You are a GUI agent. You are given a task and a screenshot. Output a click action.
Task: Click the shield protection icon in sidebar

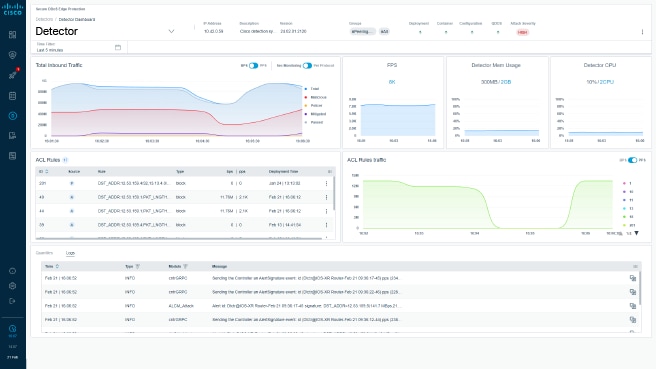point(13,55)
